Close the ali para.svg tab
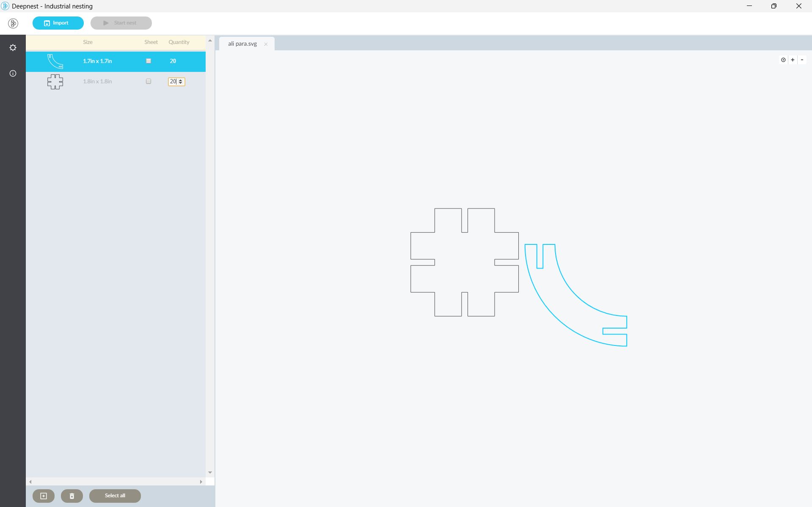Screen dimensions: 812x507 pos(266,44)
